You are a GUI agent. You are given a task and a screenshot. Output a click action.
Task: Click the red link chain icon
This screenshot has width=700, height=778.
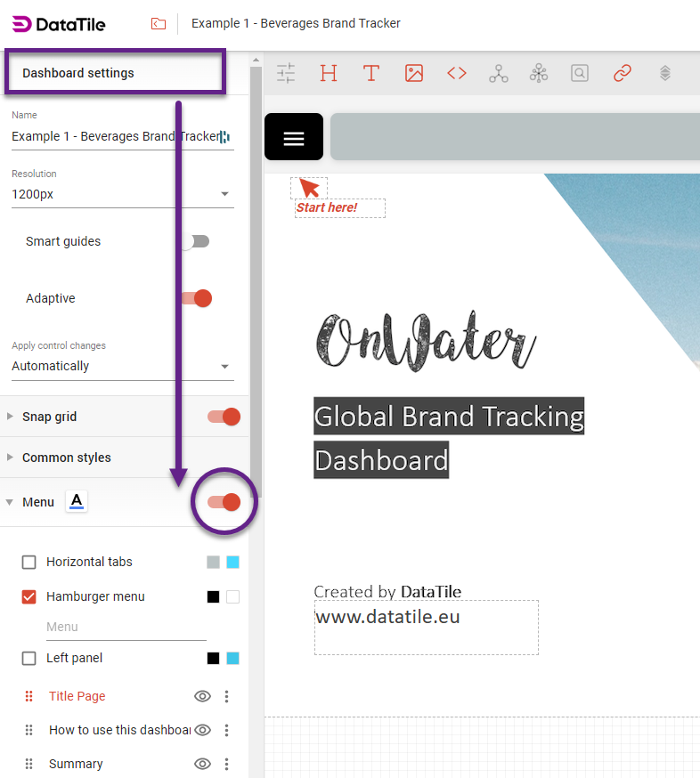(x=623, y=73)
